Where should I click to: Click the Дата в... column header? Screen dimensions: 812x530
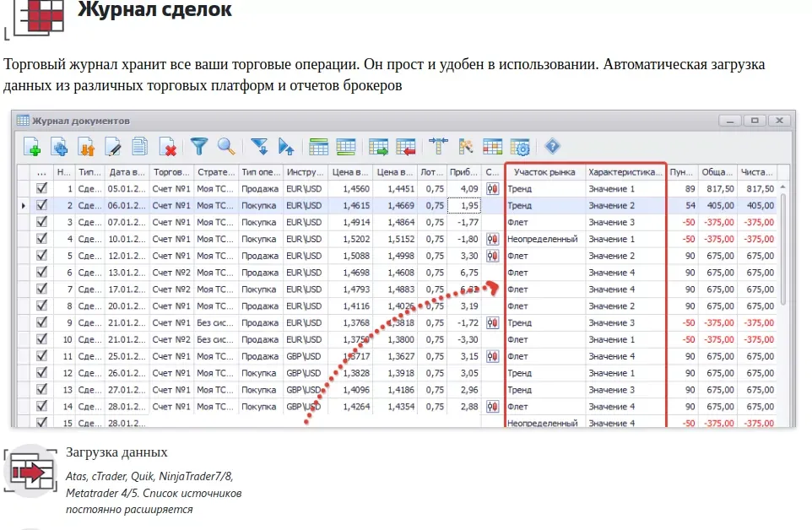[x=127, y=172]
